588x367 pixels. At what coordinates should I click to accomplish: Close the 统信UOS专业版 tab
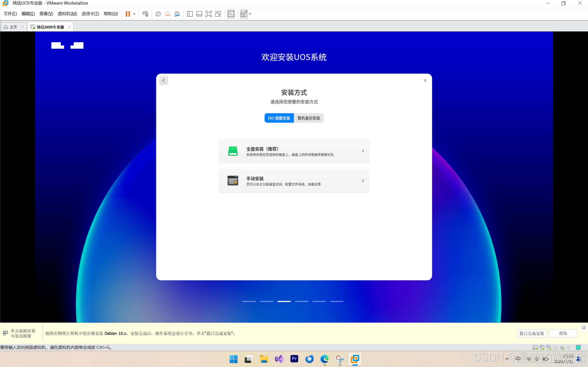tap(69, 27)
